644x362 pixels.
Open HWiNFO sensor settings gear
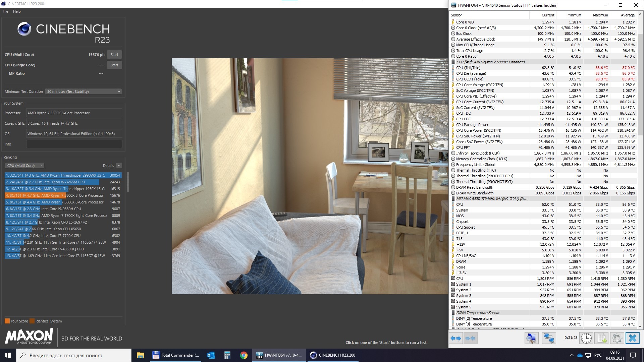pyautogui.click(x=617, y=338)
